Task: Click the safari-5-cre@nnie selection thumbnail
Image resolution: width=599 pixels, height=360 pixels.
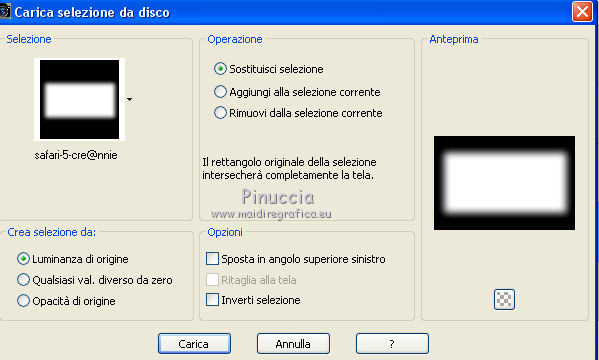Action: point(79,99)
